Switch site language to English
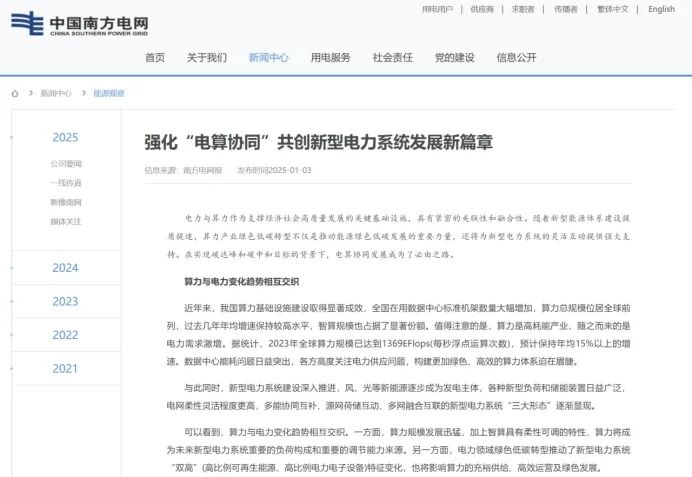Screen dimensions: 692x477 (x=661, y=10)
